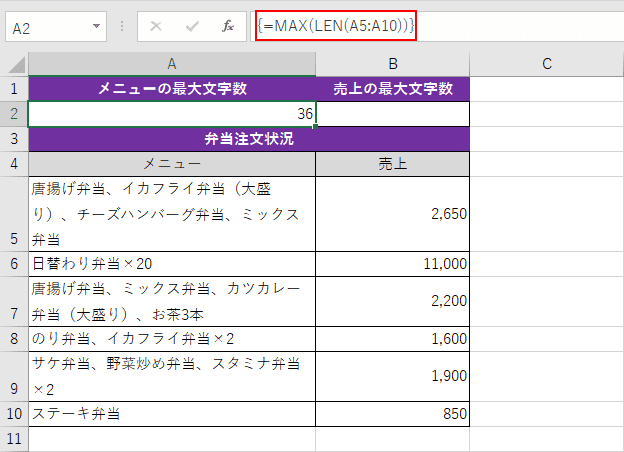
Task: Click cell 'メニューの最大文字数'
Action: [172, 89]
